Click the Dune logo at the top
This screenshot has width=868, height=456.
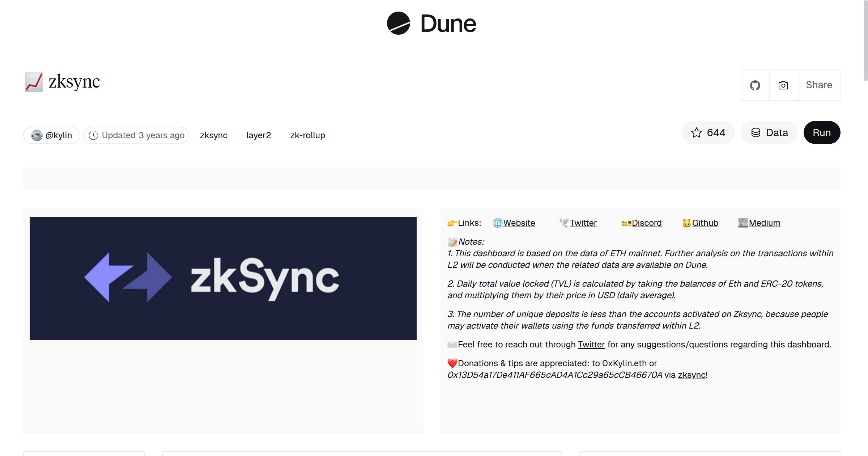pos(430,24)
